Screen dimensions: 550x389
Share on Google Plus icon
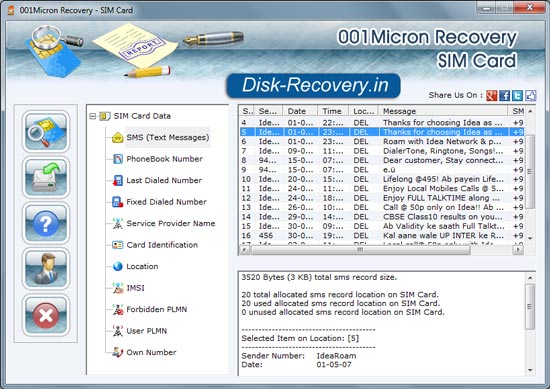492,95
